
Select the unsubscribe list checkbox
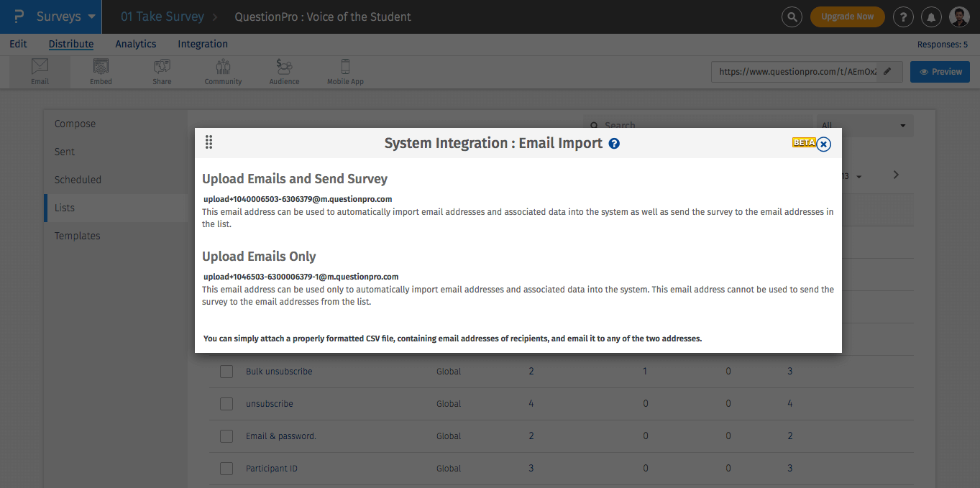click(x=226, y=403)
